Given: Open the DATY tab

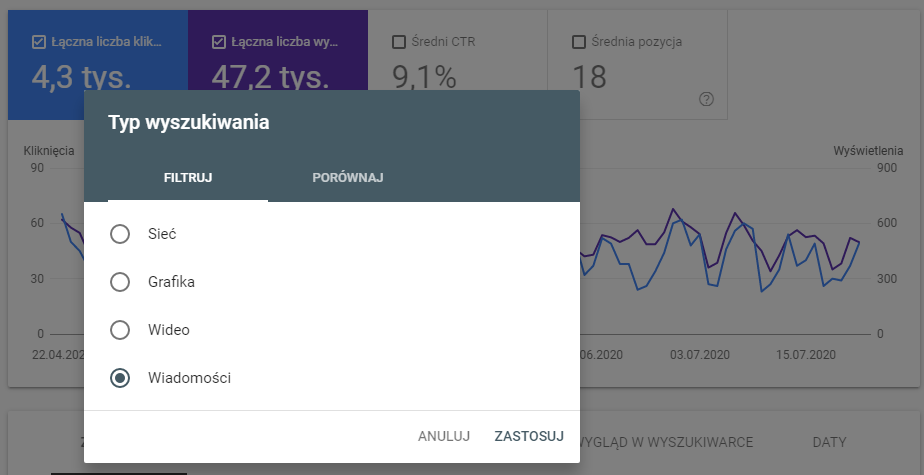Looking at the screenshot, I should (x=829, y=442).
